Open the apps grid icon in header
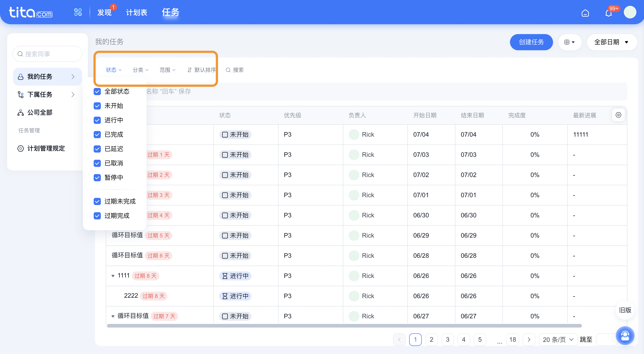Image resolution: width=644 pixels, height=354 pixels. 78,12
